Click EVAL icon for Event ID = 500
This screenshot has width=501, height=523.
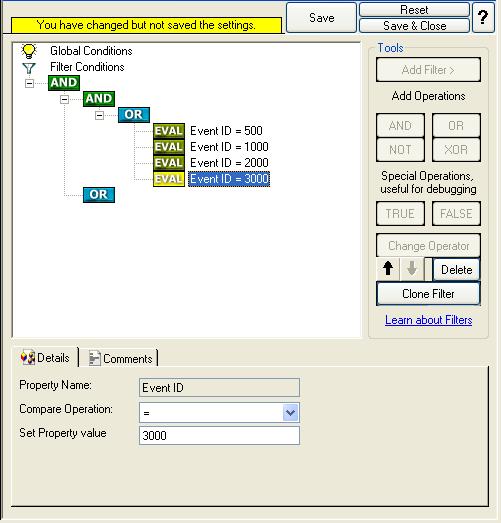point(169,131)
